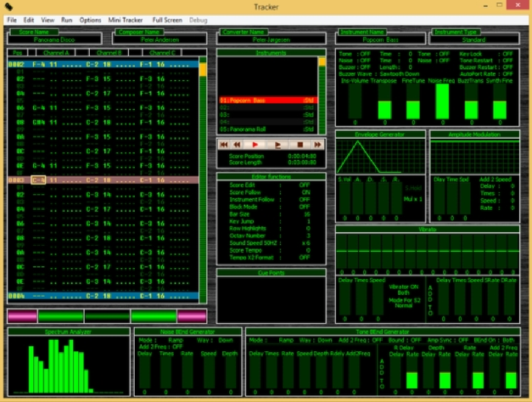Image resolution: width=532 pixels, height=402 pixels.
Task: Toggle Instrument Follow setting
Action: coord(305,199)
